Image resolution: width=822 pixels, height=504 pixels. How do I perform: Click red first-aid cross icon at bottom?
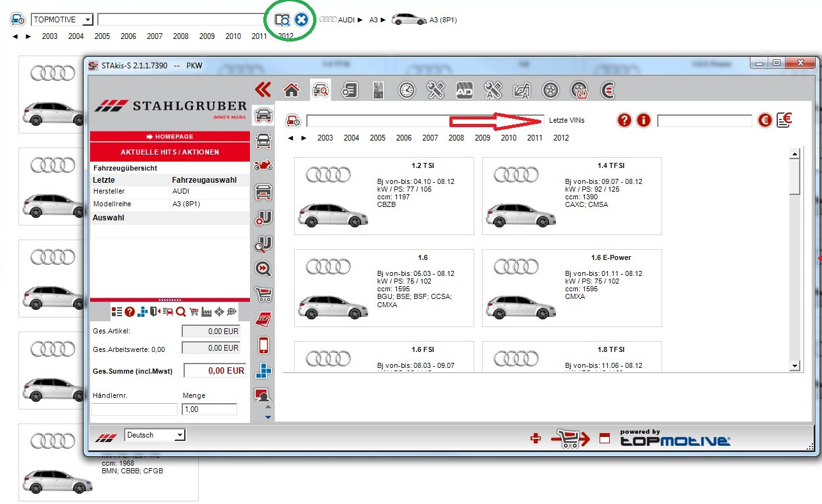click(536, 438)
